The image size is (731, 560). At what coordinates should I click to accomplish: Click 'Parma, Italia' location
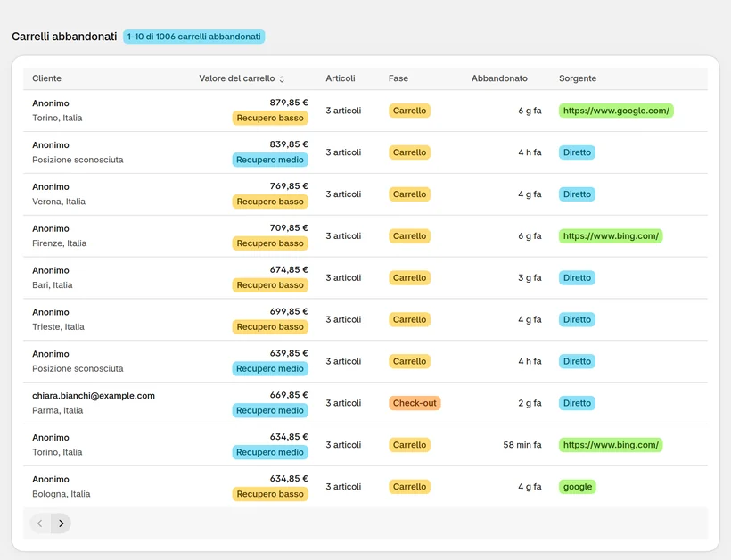point(57,410)
